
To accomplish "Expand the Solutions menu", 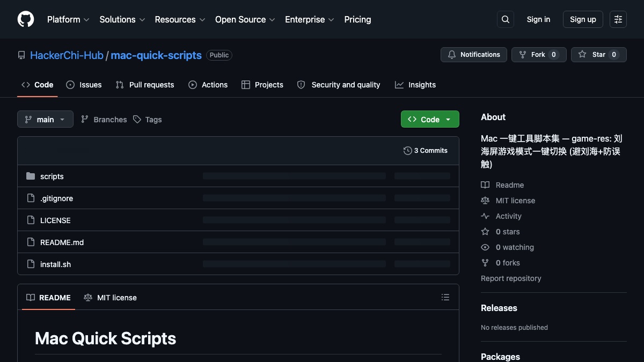I will pyautogui.click(x=122, y=19).
